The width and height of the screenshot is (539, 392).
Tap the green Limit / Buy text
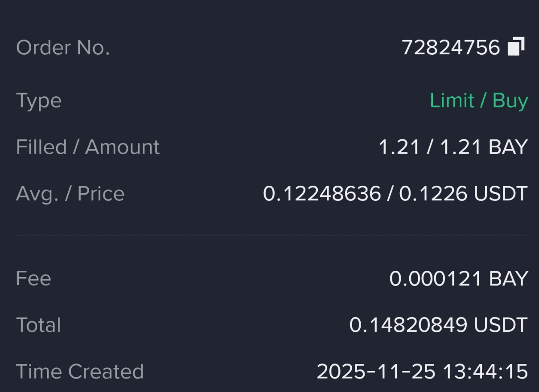479,101
